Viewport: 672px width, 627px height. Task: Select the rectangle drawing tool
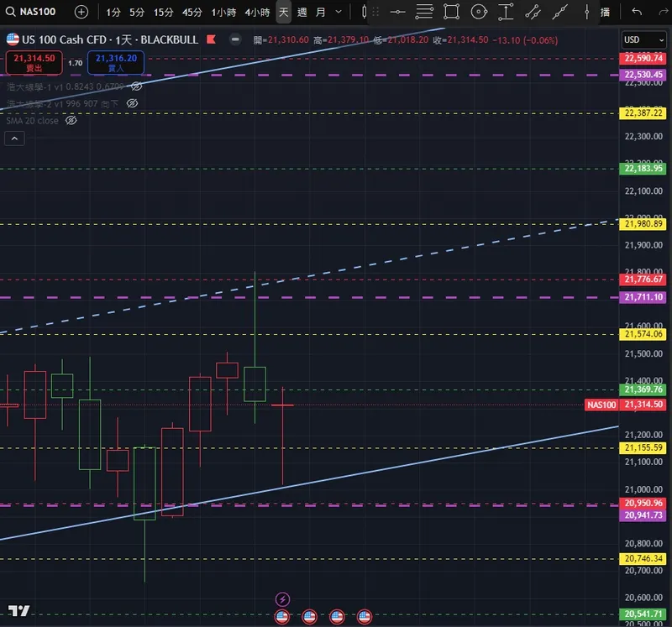pyautogui.click(x=451, y=12)
